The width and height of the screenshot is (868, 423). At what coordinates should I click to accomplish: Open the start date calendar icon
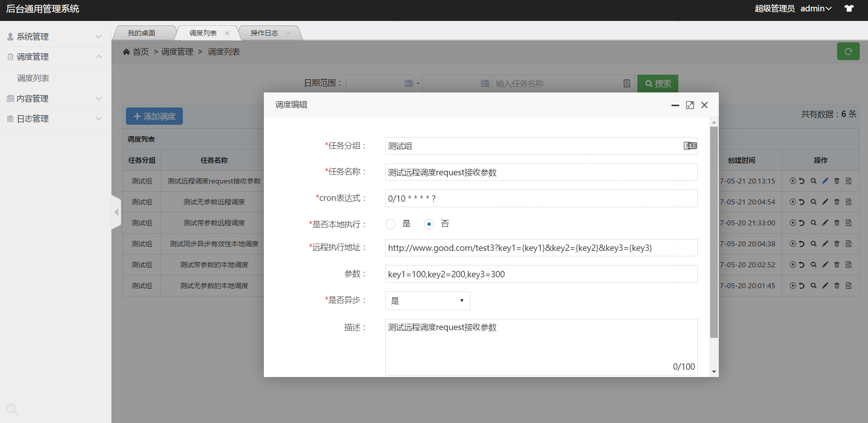(409, 83)
